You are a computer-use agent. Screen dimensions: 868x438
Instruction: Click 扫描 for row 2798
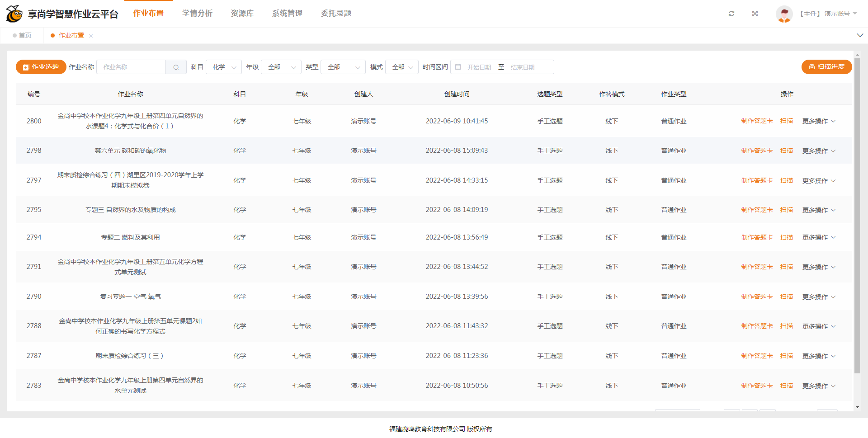(787, 151)
